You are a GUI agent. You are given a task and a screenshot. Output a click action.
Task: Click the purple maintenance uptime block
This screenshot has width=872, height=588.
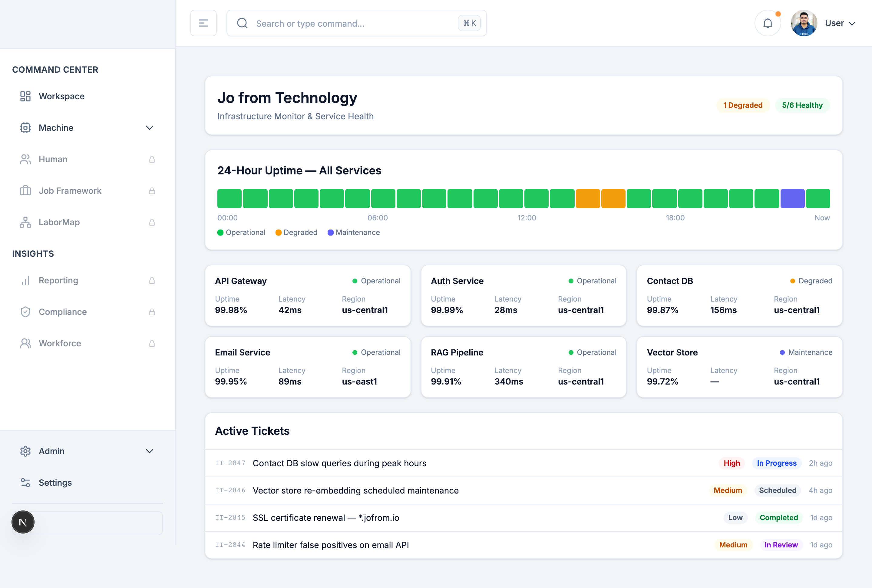coord(792,199)
